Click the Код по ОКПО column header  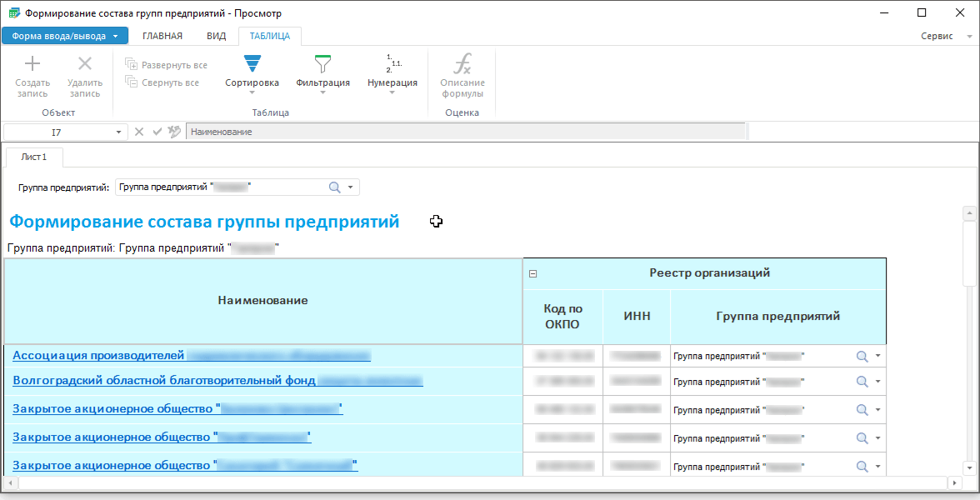562,317
